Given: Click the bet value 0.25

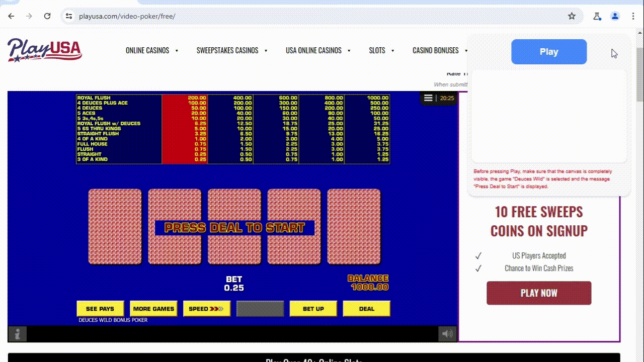Looking at the screenshot, I should [234, 288].
